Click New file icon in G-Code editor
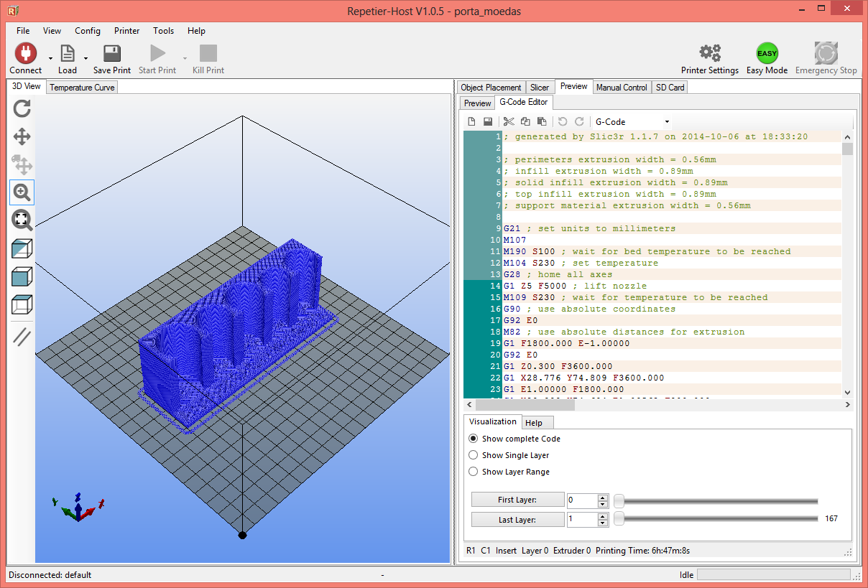 tap(471, 122)
